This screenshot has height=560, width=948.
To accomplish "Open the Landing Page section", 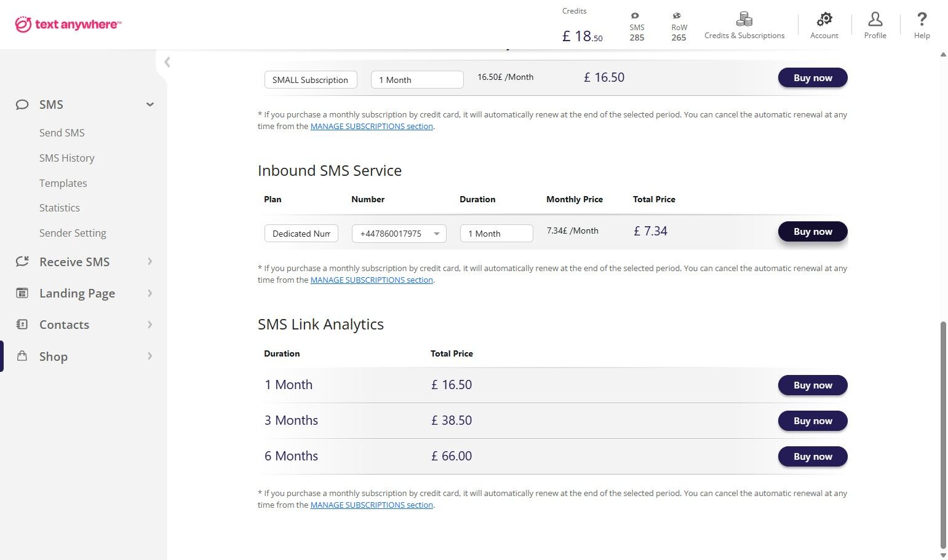I will pyautogui.click(x=77, y=293).
